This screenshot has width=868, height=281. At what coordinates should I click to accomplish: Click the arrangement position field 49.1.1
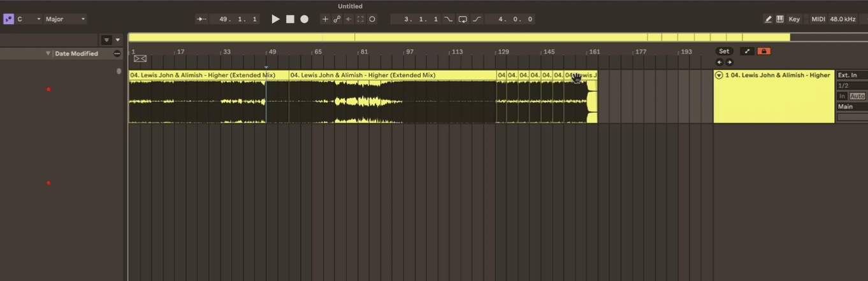click(235, 19)
